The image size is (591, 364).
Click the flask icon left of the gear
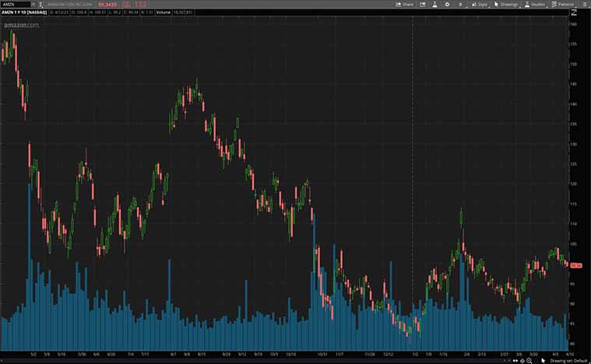pos(434,5)
